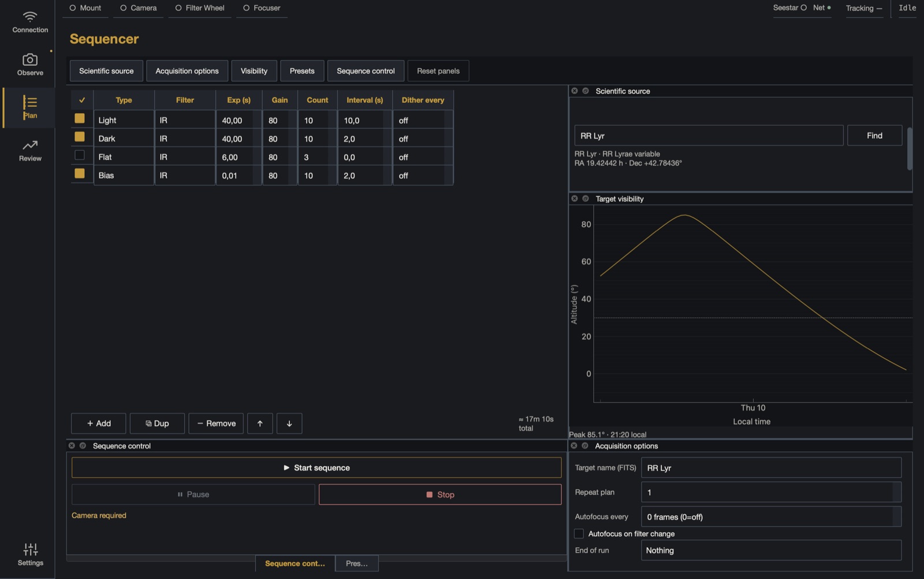Enable the Flat row checkbox
The width and height of the screenshot is (924, 579).
coord(80,155)
